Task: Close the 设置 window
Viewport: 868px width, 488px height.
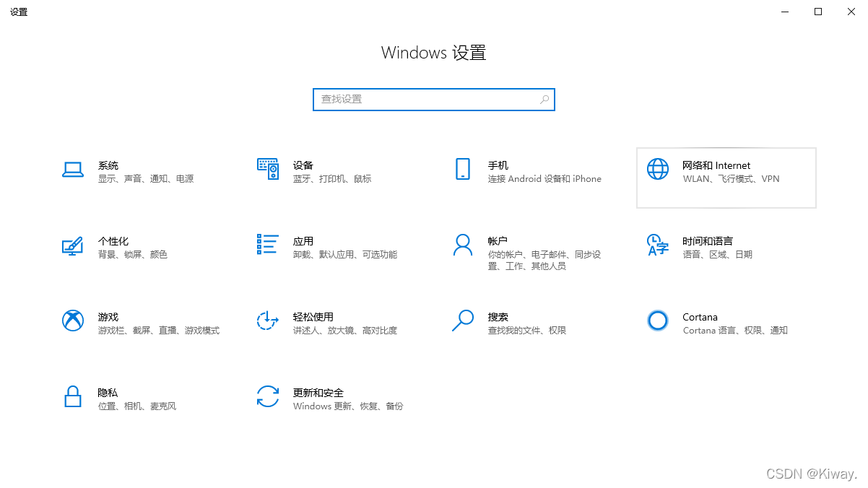Action: pyautogui.click(x=851, y=12)
